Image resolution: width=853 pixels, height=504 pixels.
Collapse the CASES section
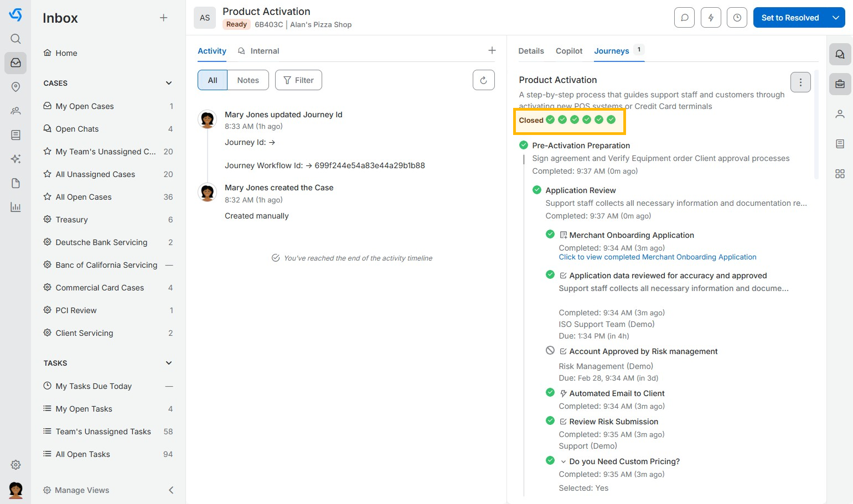(169, 83)
